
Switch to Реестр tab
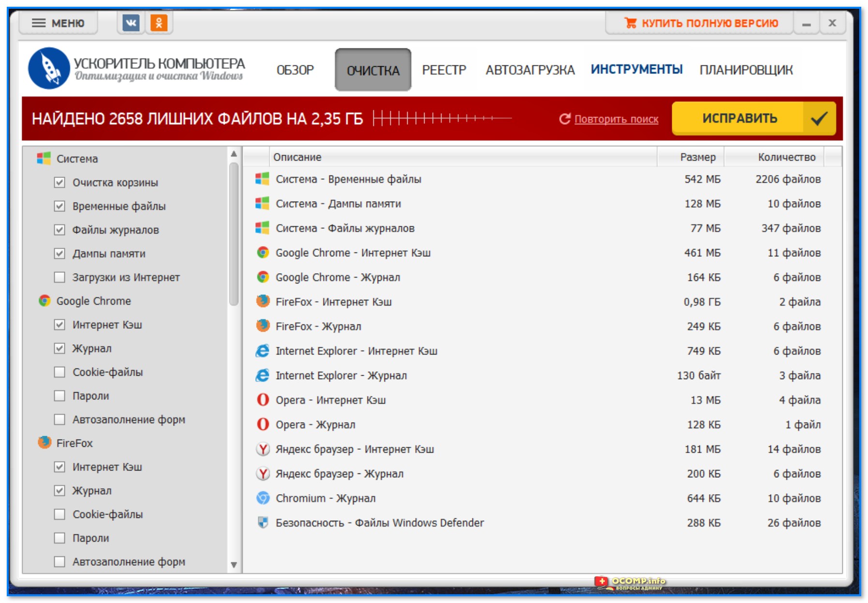[x=444, y=70]
